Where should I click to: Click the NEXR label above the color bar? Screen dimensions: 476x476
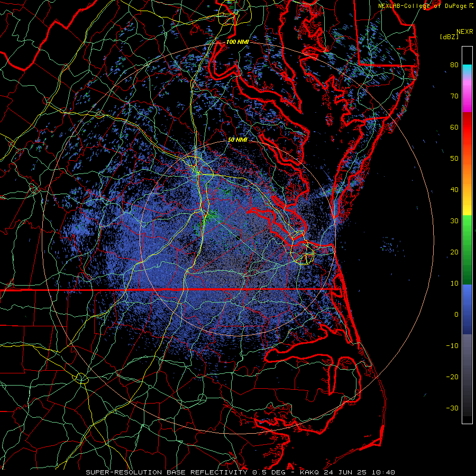[465, 32]
